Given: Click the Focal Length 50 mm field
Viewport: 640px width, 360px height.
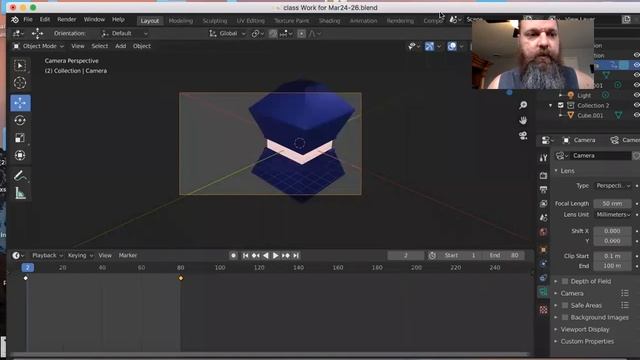Looking at the screenshot, I should click(612, 203).
